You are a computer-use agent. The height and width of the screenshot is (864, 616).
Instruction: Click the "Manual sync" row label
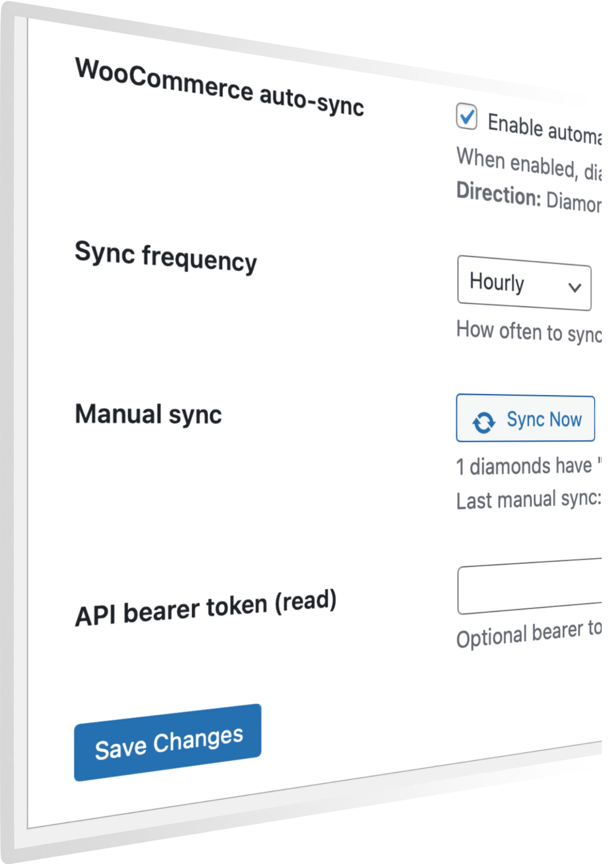(149, 414)
